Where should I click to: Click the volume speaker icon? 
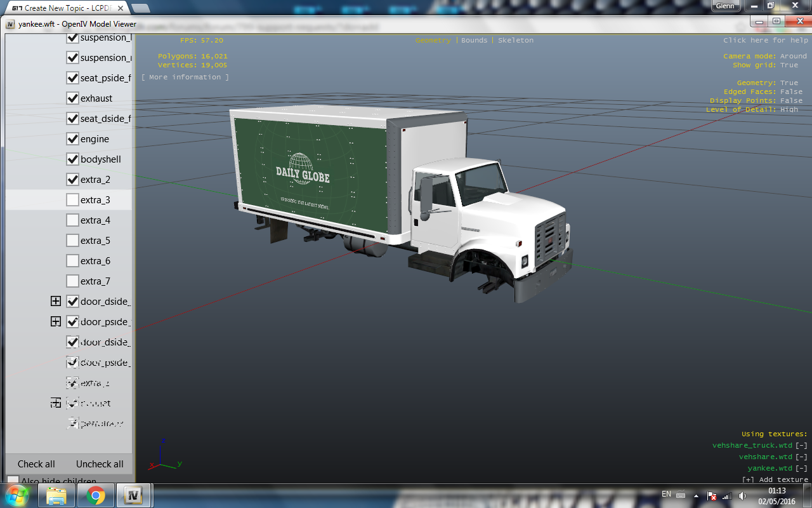click(743, 495)
